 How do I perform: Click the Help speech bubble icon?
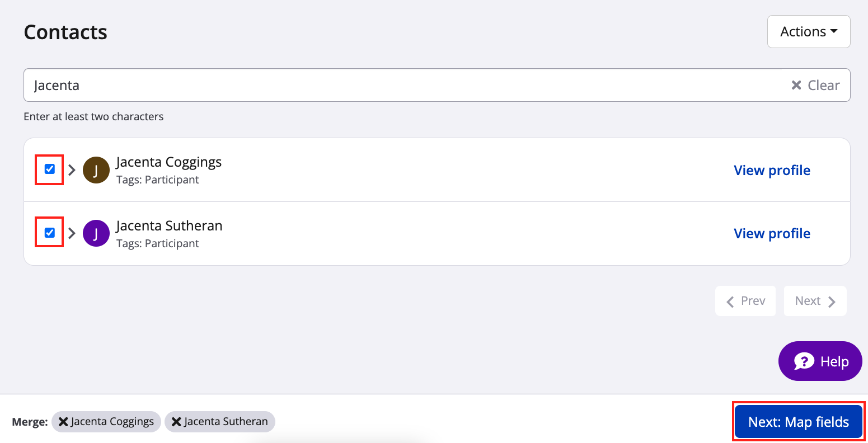point(804,361)
